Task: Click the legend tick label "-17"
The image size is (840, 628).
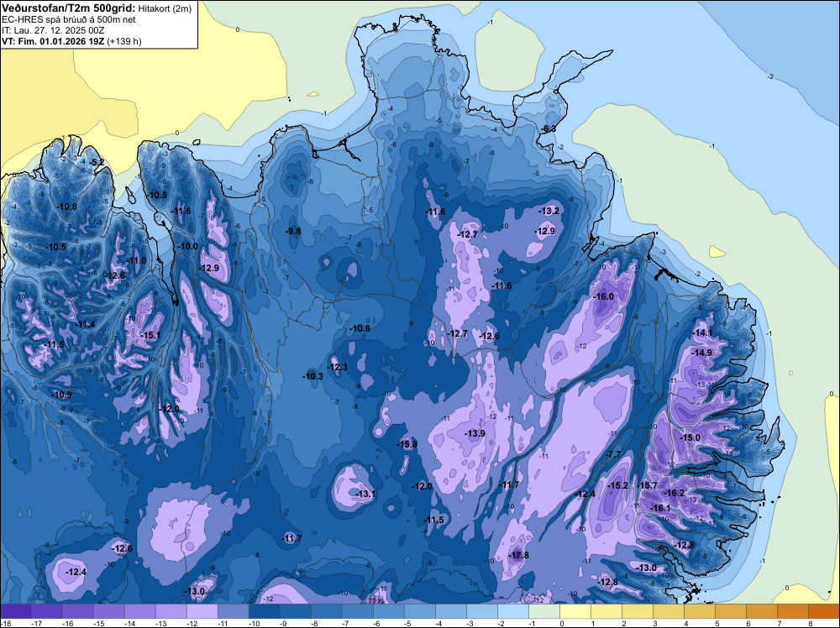Action: point(37,623)
